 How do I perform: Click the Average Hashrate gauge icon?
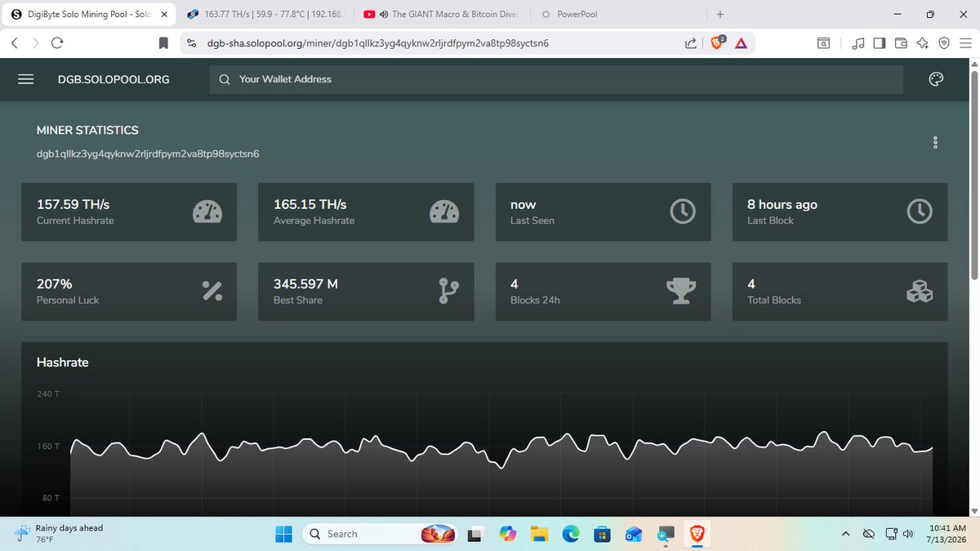pyautogui.click(x=443, y=212)
